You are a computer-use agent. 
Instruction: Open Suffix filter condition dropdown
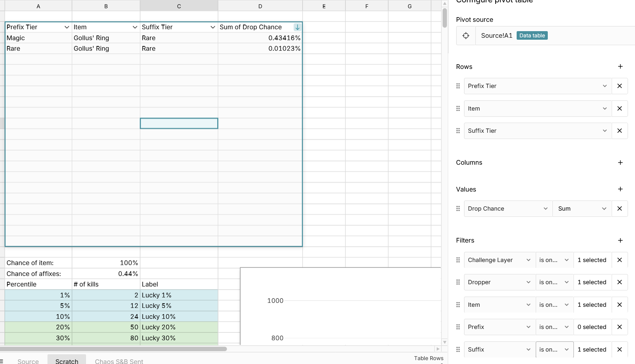[554, 350]
